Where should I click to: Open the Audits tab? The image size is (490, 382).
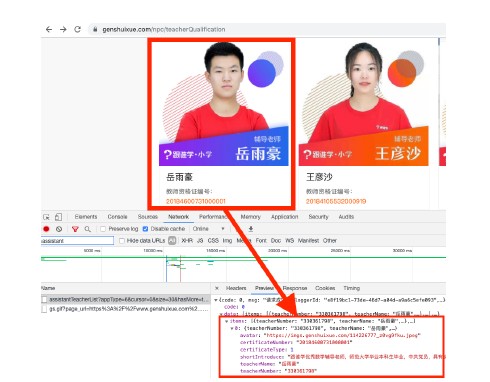coord(346,217)
